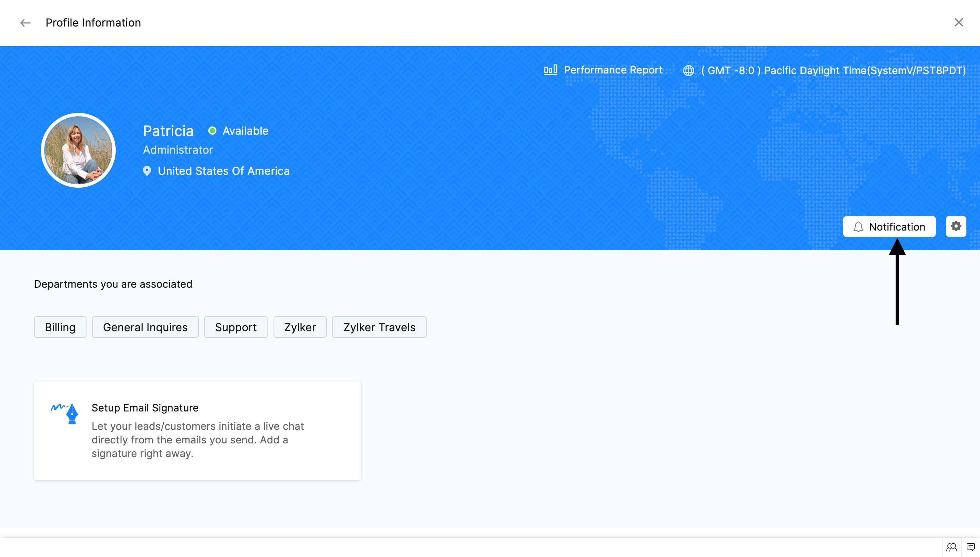Open Performance Report bar chart icon
Viewport: 980px width, 557px height.
tap(551, 70)
